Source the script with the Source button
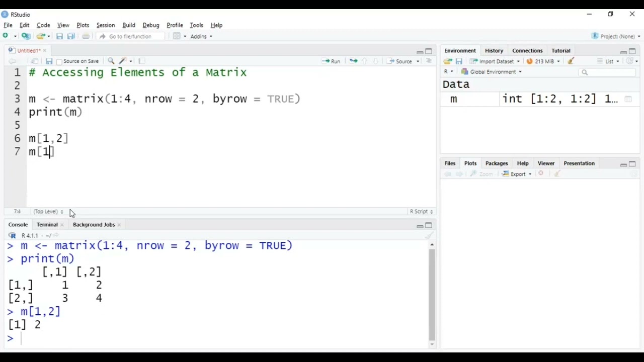 [400, 61]
